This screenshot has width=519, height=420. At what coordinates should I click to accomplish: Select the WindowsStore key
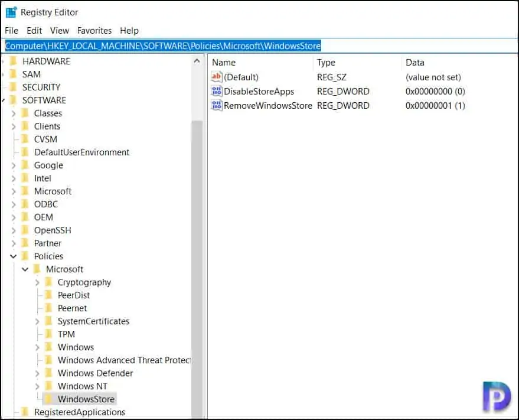[86, 399]
